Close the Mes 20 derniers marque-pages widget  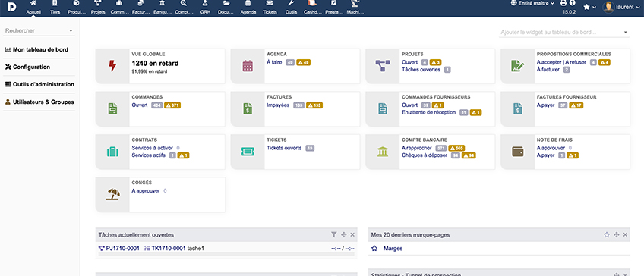pos(625,234)
